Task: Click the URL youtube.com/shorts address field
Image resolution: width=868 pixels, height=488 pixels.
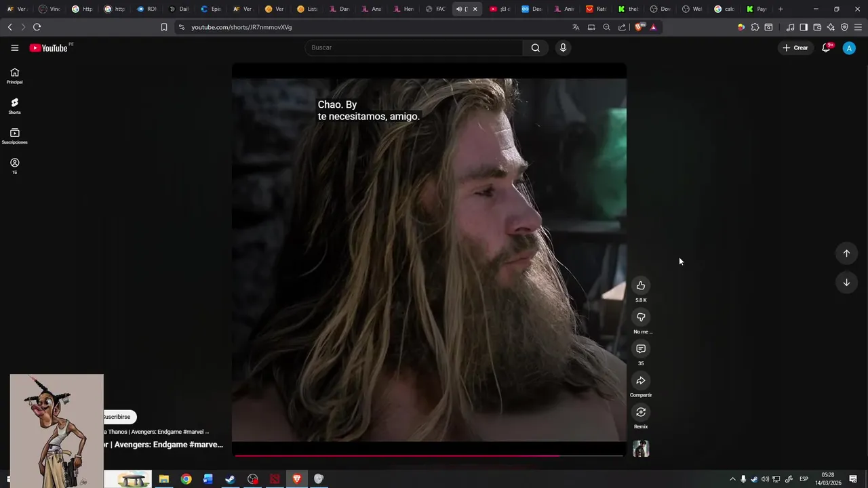Action: pyautogui.click(x=241, y=27)
